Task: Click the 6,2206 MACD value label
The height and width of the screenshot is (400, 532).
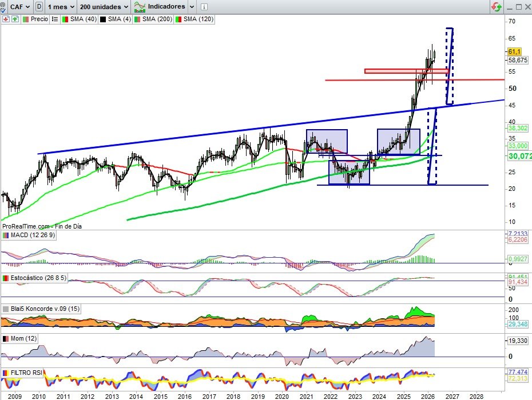Action: click(x=518, y=239)
